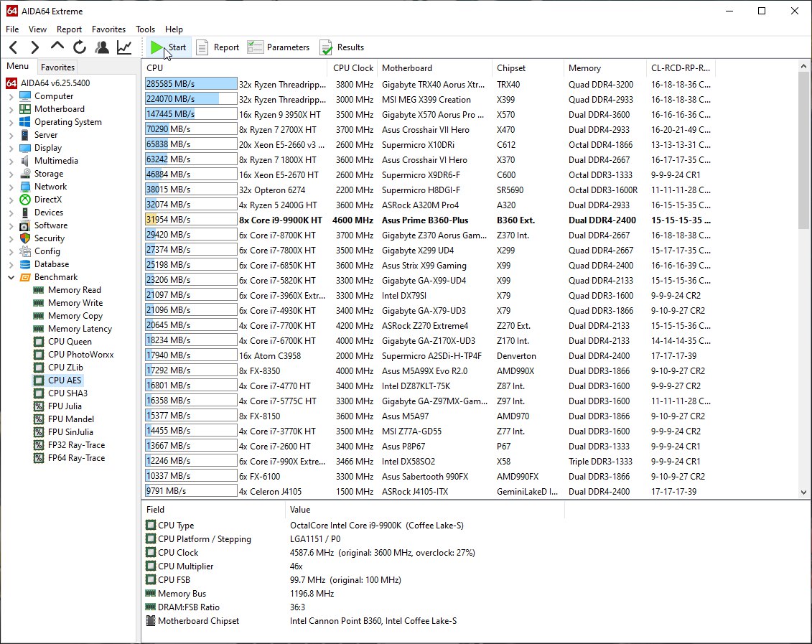Click the refresh icon in toolbar

click(x=79, y=47)
